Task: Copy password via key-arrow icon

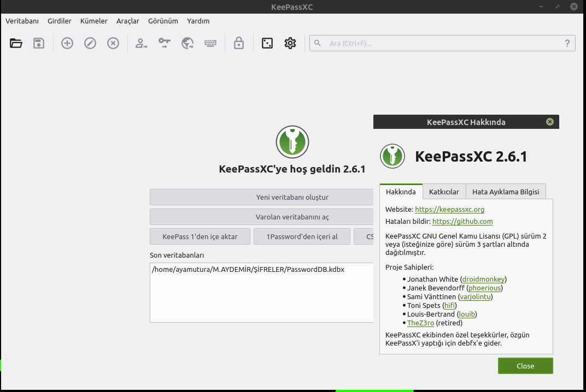Action: click(165, 43)
